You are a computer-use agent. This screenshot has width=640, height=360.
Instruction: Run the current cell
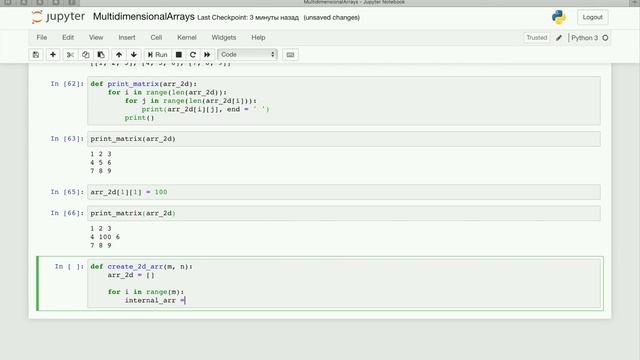click(x=157, y=55)
